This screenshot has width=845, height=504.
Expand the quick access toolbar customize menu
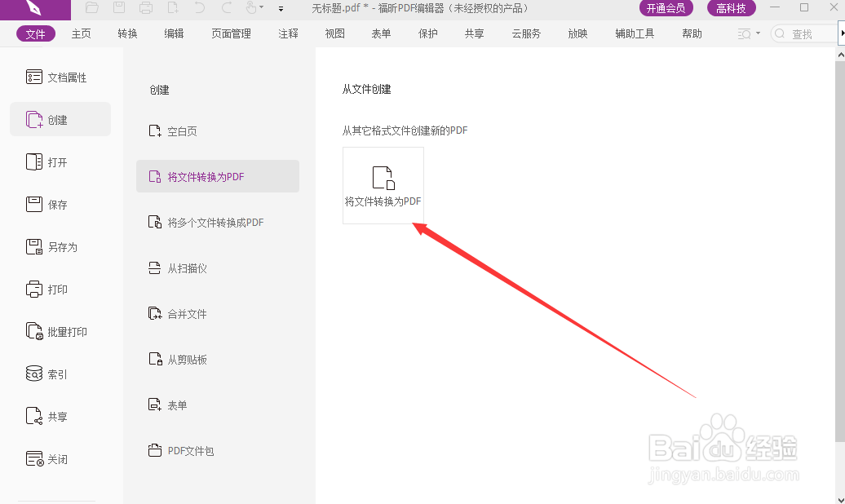click(x=280, y=9)
